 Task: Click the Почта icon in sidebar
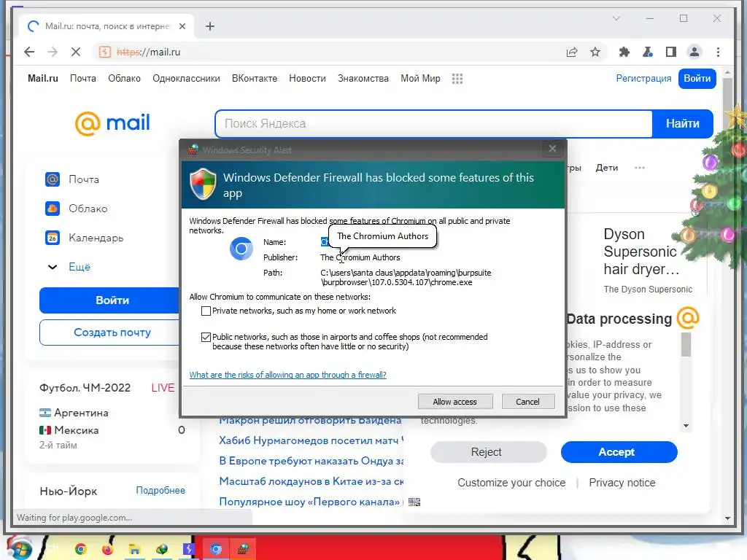53,179
